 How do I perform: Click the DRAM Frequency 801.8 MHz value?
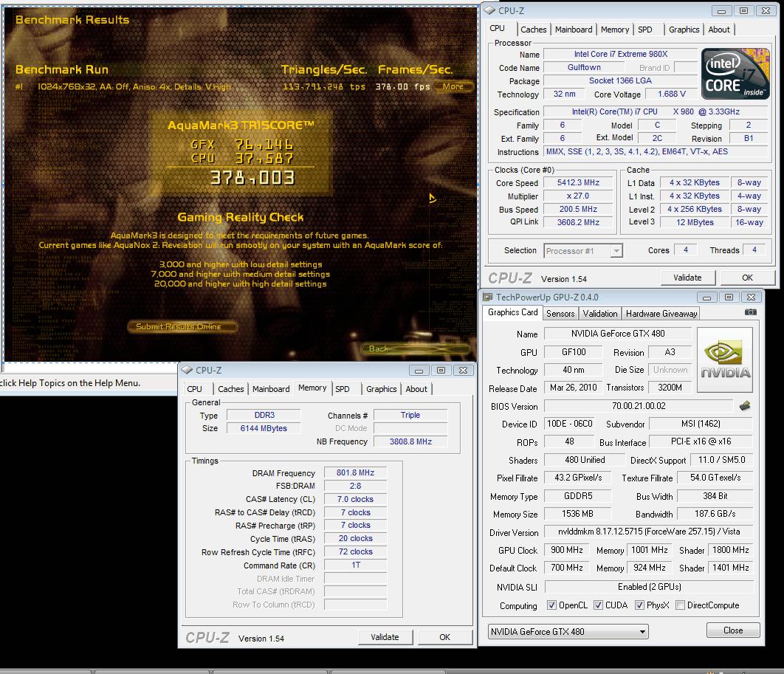click(x=355, y=472)
